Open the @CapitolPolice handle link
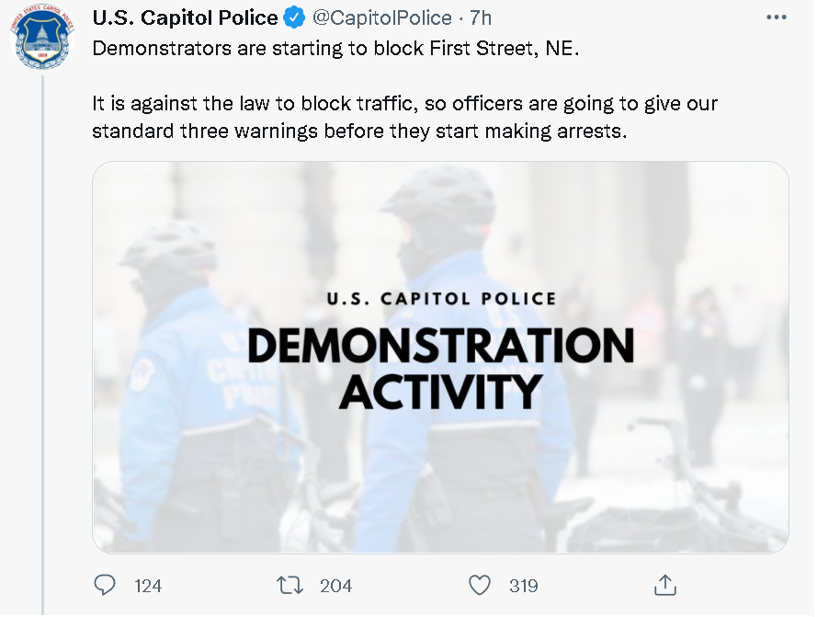Image resolution: width=840 pixels, height=617 pixels. pos(382,17)
